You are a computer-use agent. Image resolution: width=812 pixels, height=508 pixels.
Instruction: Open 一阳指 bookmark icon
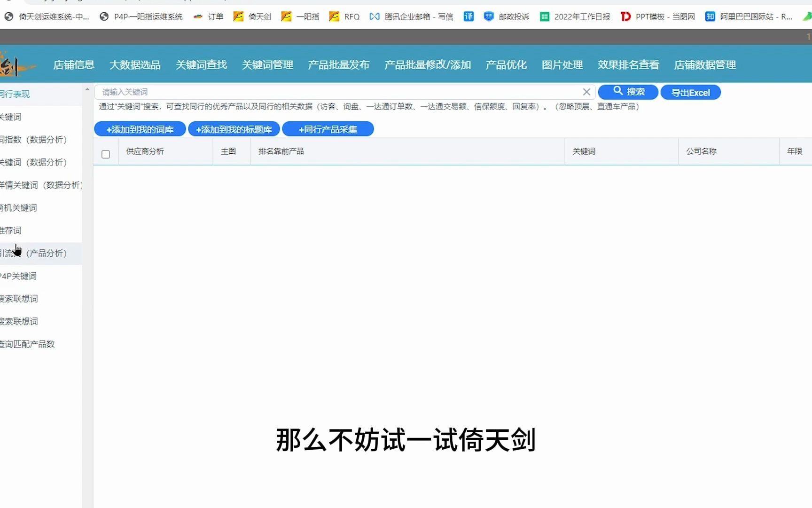pyautogui.click(x=286, y=16)
